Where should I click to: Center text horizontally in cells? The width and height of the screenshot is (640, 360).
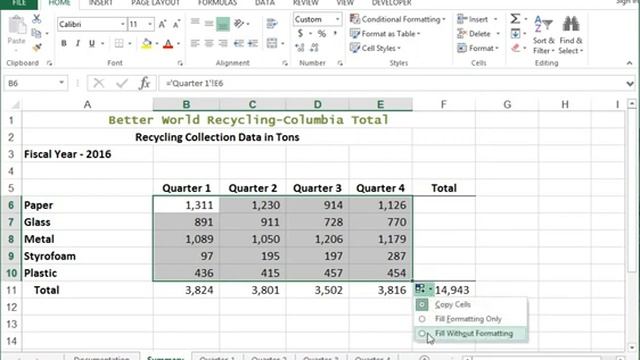coord(209,43)
